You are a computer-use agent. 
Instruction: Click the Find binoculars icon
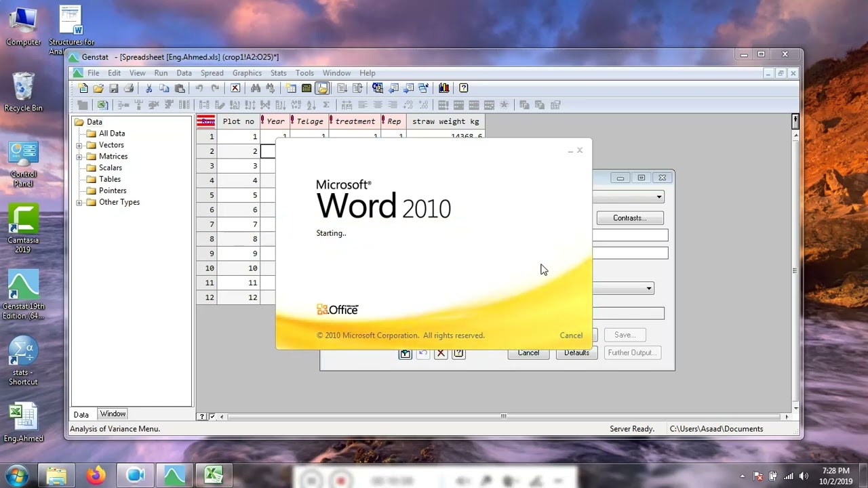tap(256, 88)
